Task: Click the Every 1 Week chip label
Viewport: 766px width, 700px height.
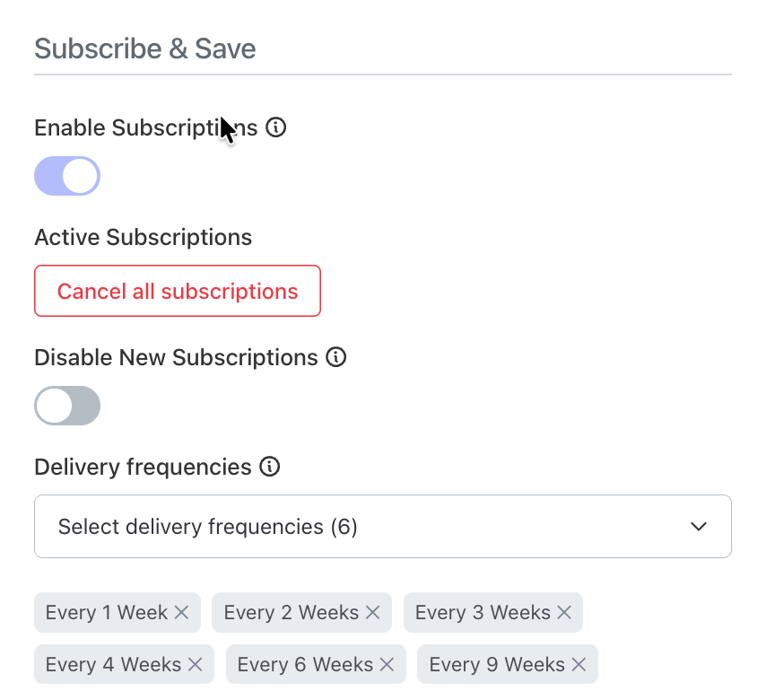Action: 107,612
